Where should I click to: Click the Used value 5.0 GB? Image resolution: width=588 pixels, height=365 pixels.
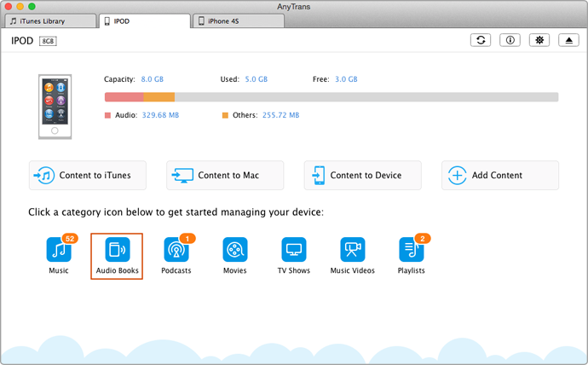tap(257, 79)
